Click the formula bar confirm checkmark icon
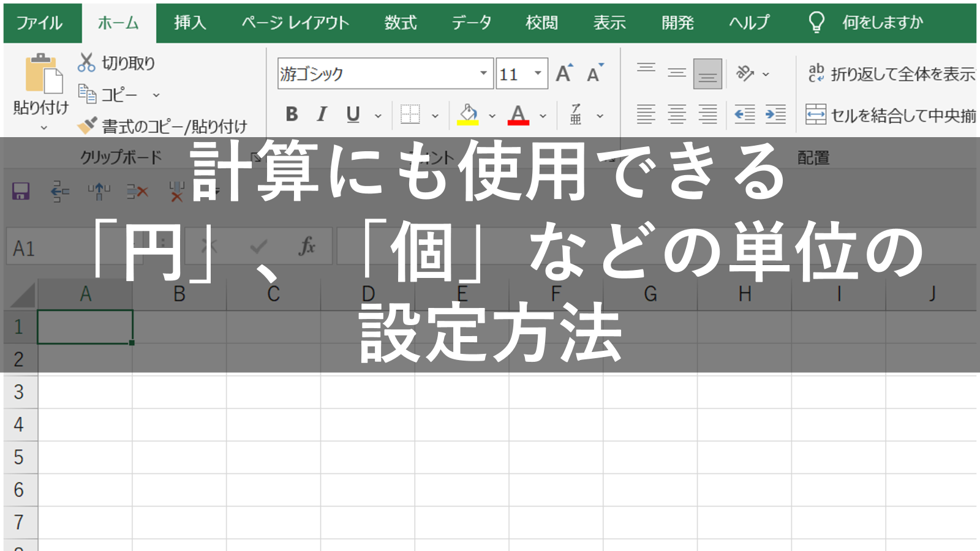Image resolution: width=980 pixels, height=551 pixels. (258, 246)
